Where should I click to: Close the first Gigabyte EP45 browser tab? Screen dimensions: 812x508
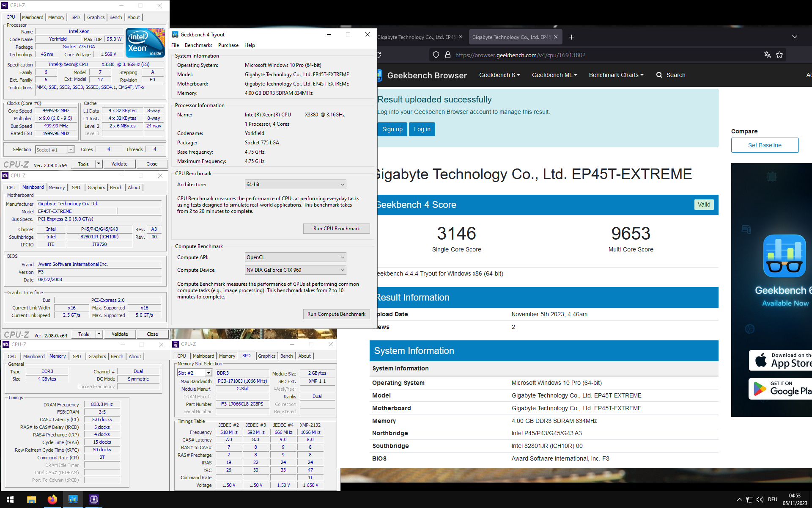461,37
